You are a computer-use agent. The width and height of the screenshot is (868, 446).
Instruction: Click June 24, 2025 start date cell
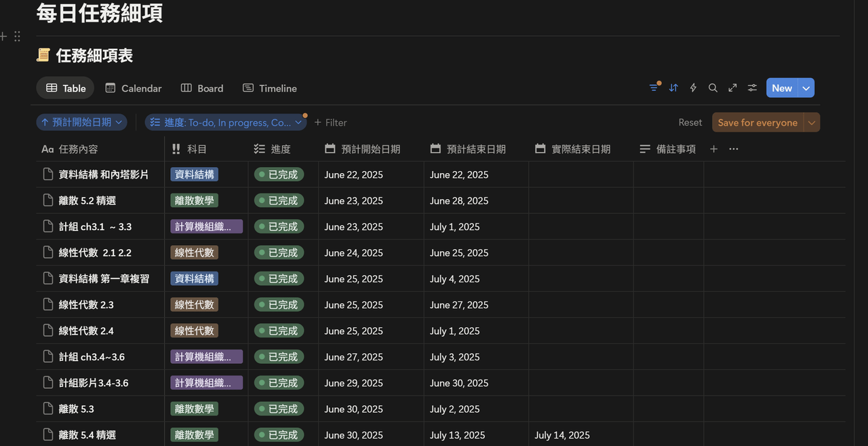click(x=353, y=253)
